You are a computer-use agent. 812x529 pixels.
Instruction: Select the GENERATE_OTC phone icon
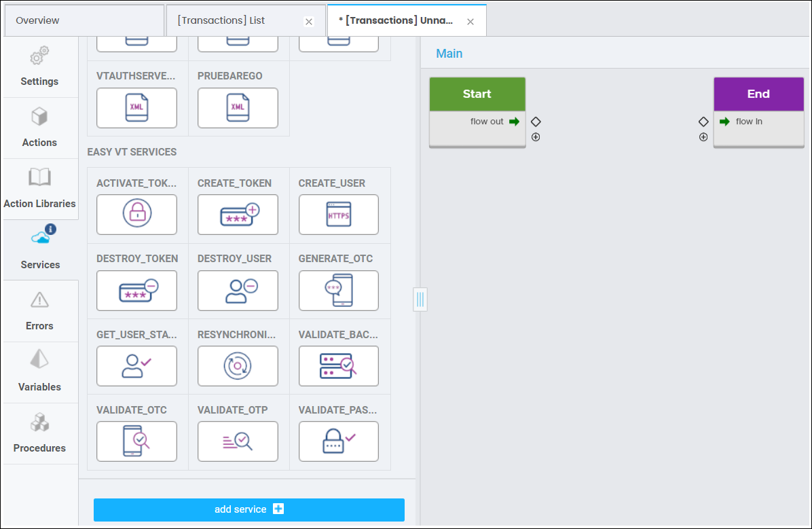coord(339,291)
